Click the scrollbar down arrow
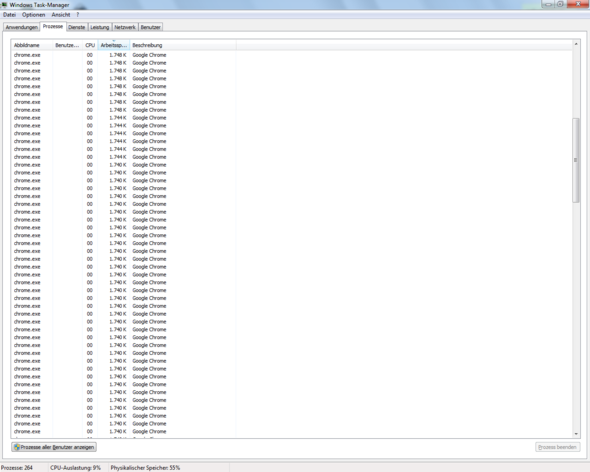Image resolution: width=590 pixels, height=472 pixels. coord(576,434)
